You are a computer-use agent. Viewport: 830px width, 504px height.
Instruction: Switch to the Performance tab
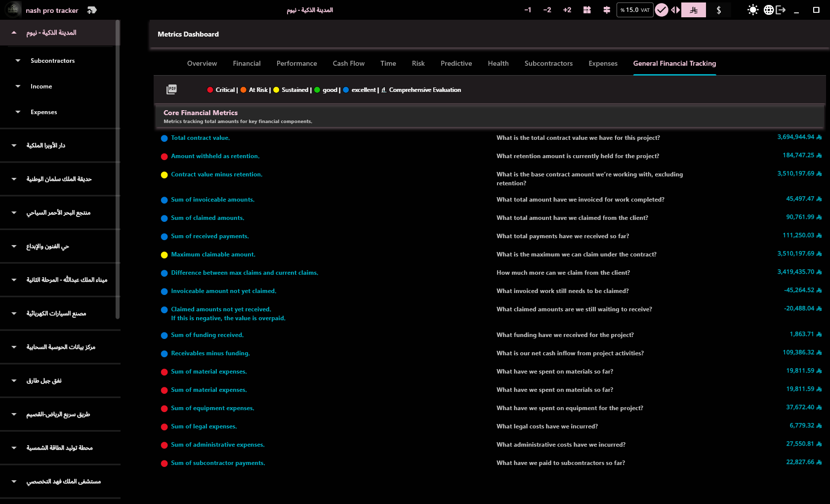tap(297, 63)
